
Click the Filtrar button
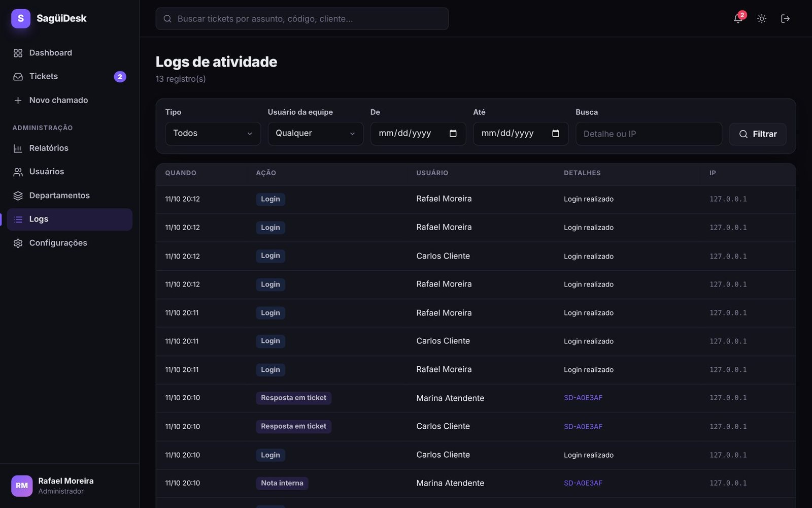tap(758, 134)
